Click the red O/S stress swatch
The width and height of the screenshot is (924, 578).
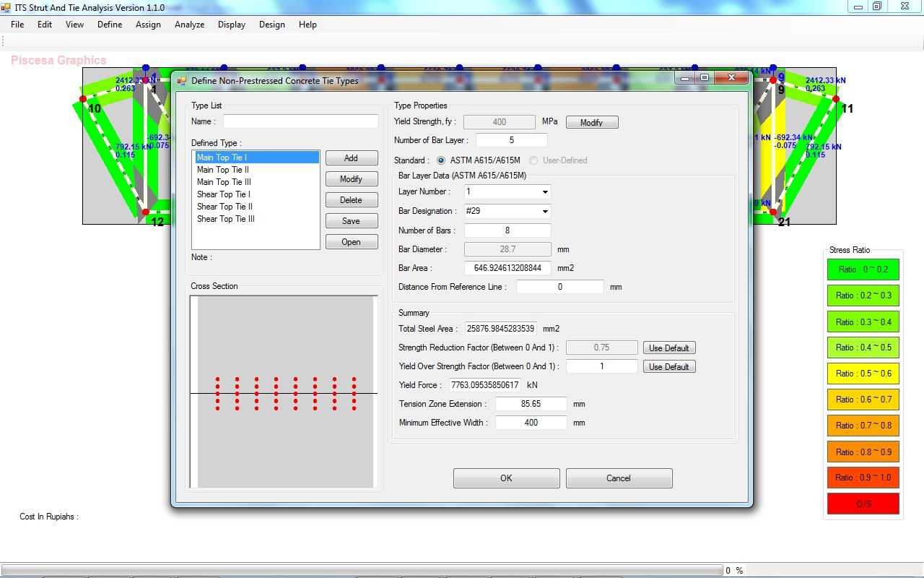tap(863, 504)
